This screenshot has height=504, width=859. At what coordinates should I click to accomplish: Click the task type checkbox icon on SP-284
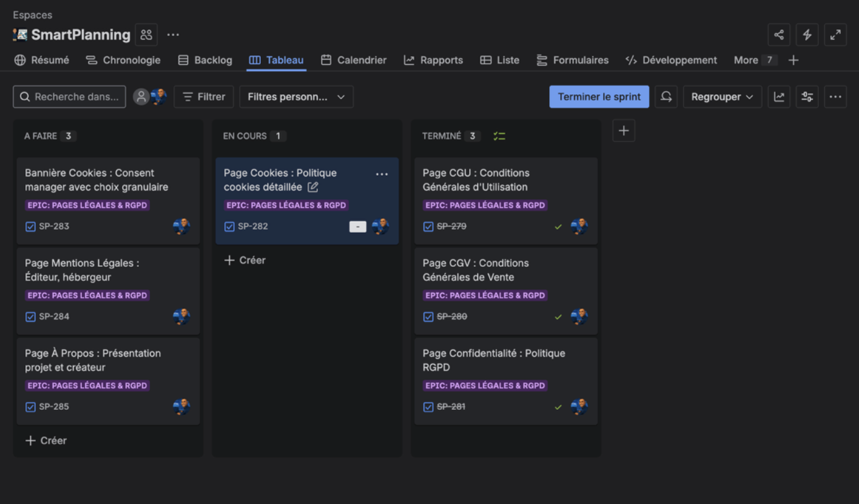pos(30,316)
